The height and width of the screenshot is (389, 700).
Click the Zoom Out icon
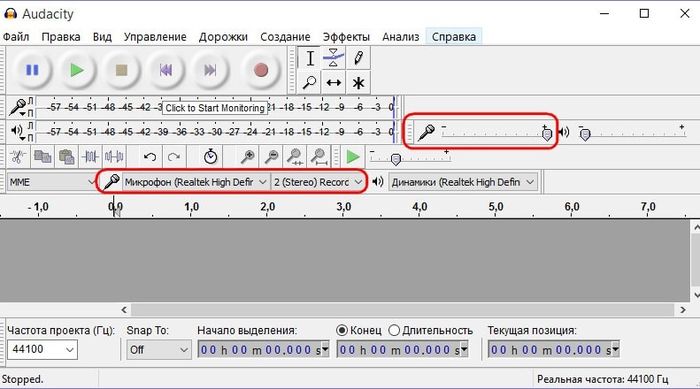click(x=271, y=157)
